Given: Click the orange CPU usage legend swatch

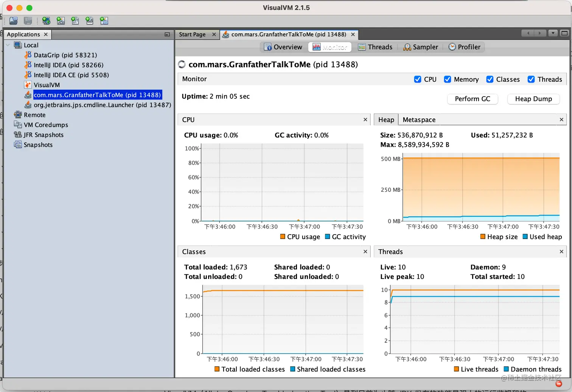Looking at the screenshot, I should click(283, 236).
